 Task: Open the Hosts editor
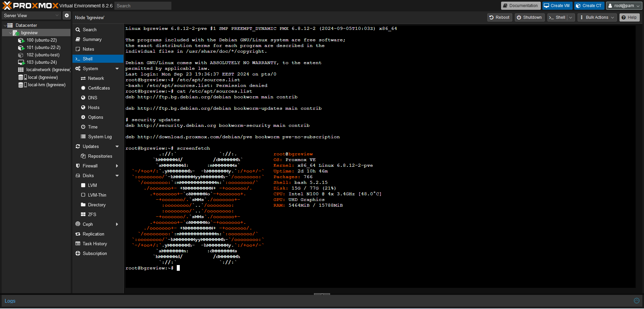click(x=98, y=107)
